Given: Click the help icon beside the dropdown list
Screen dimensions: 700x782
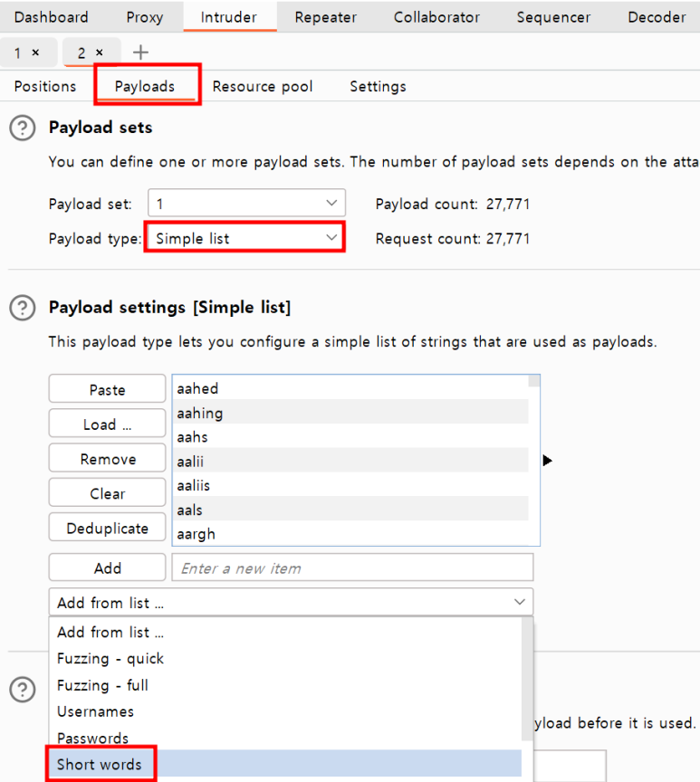Looking at the screenshot, I should coord(22,691).
